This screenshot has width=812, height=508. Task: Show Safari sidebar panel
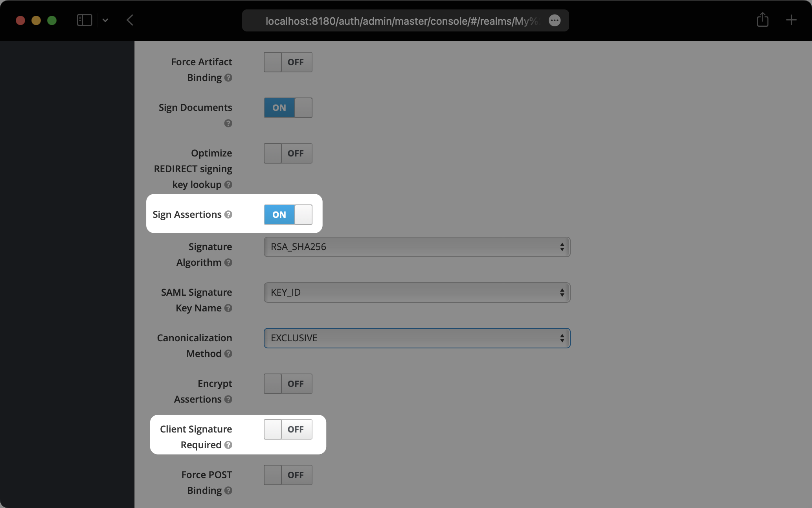(x=85, y=20)
